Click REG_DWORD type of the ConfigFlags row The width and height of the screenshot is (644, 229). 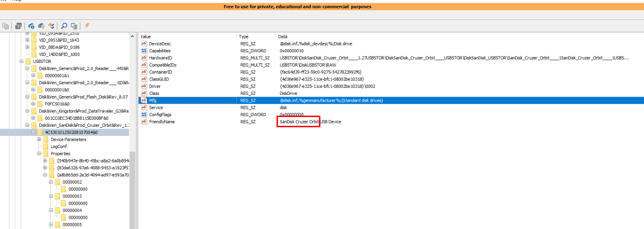252,115
